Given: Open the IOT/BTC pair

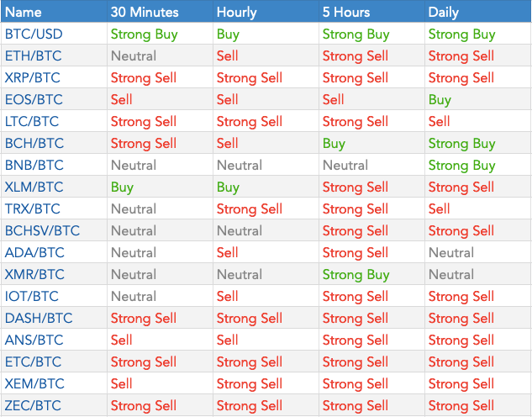Looking at the screenshot, I should [33, 297].
